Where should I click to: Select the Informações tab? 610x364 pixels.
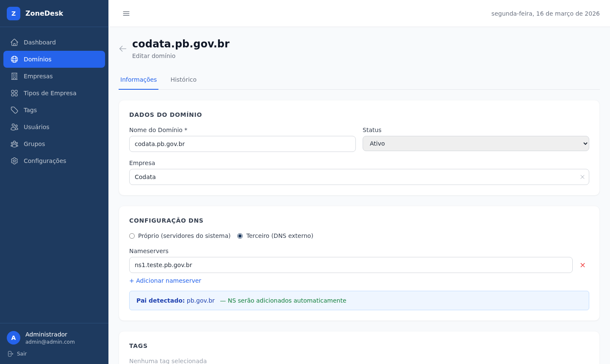pos(139,80)
